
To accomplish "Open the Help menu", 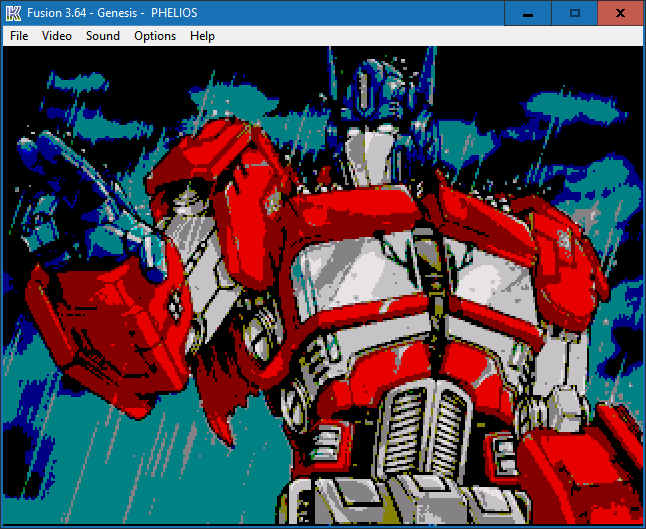I will click(x=202, y=36).
